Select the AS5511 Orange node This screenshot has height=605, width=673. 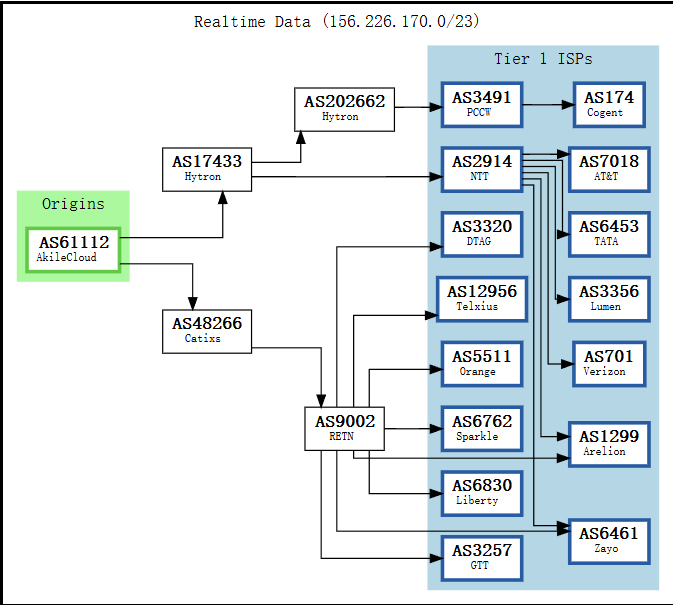(481, 364)
